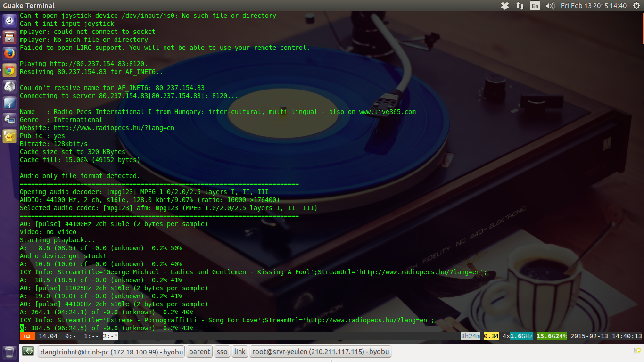Click 'Resolving 80.237.154.83 for AF_INET6...' line
This screenshot has width=644, height=362.
click(93, 72)
